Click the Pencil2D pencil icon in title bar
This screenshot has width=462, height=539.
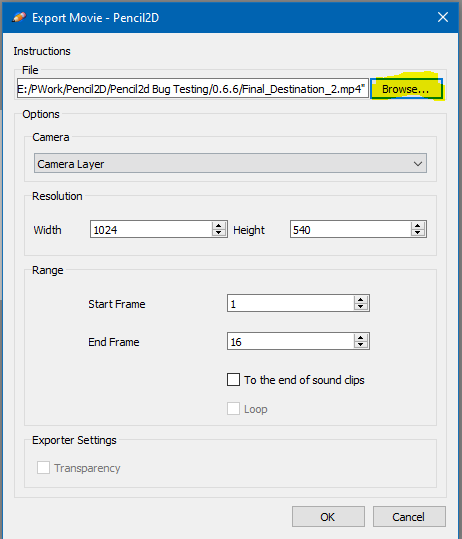19,17
